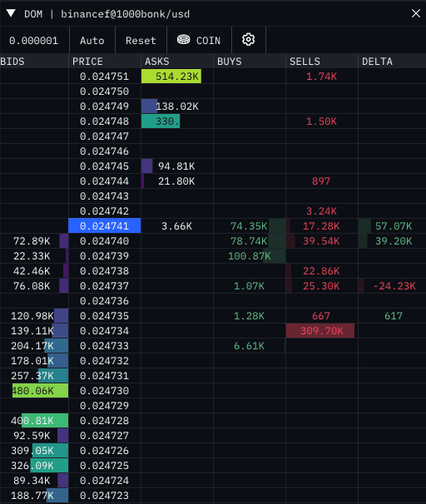Open the 0.000001 tick size selector
Screen dimensions: 426x504
pos(34,41)
